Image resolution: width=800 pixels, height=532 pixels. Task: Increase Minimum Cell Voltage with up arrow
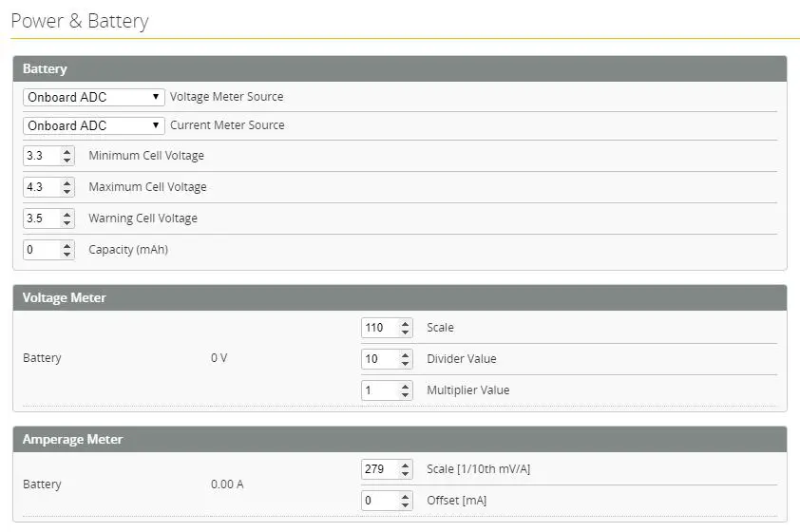click(x=67, y=152)
